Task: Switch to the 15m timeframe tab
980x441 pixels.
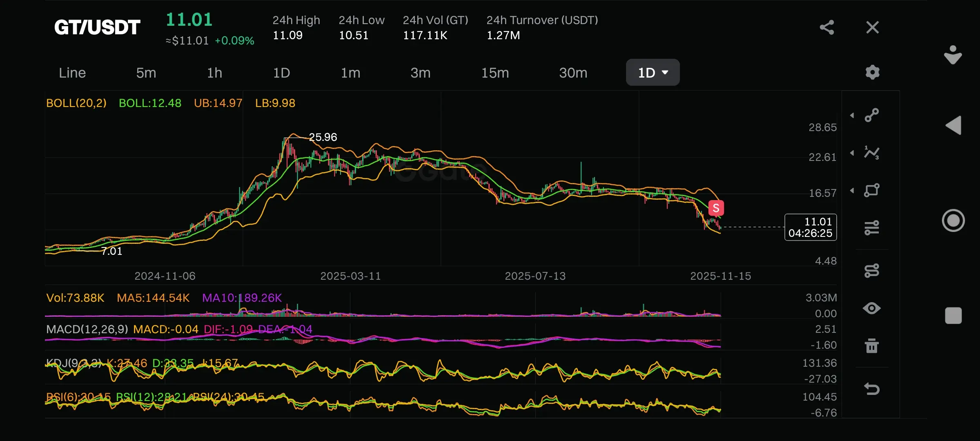Action: click(495, 73)
